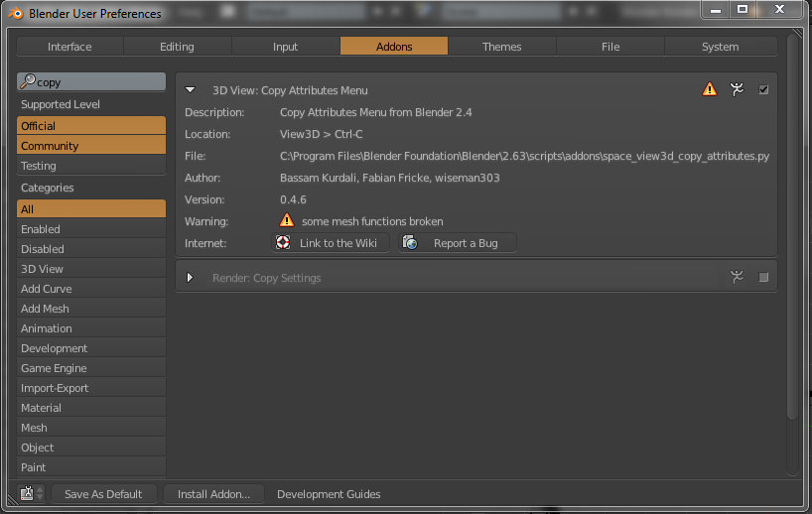Enable the Render: Copy Settings addon checkbox
Screen dimensions: 812x514
[x=763, y=278]
